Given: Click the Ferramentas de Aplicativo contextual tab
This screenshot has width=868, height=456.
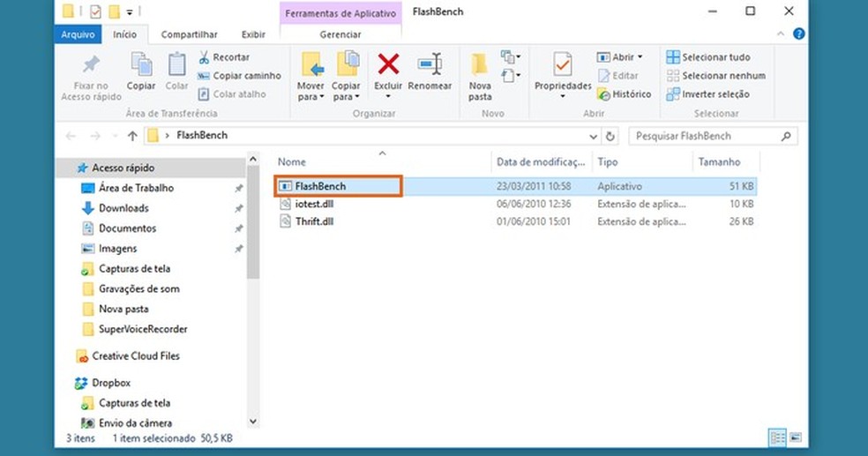Looking at the screenshot, I should point(340,13).
